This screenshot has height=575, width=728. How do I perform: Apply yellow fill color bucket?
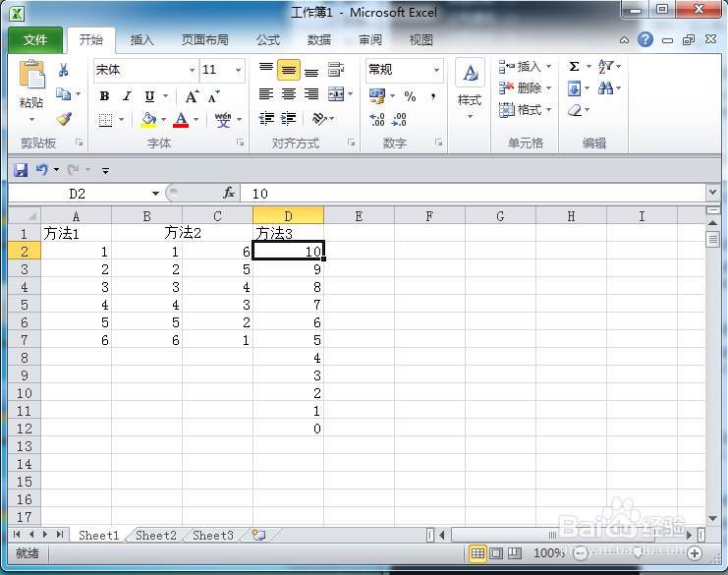coord(149,120)
